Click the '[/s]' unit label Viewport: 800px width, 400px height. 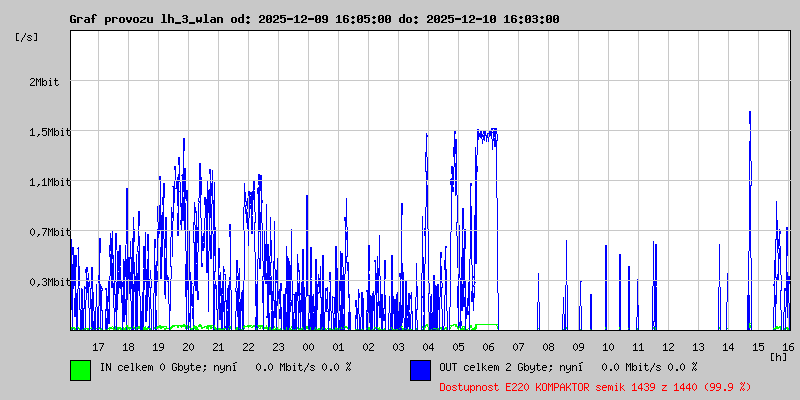[x=27, y=37]
